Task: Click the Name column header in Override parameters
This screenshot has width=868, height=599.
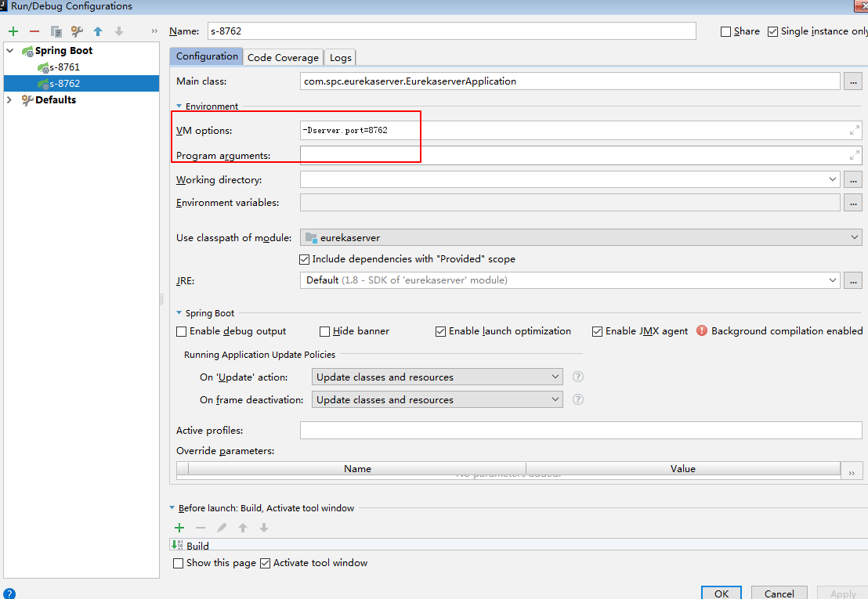Action: (357, 468)
